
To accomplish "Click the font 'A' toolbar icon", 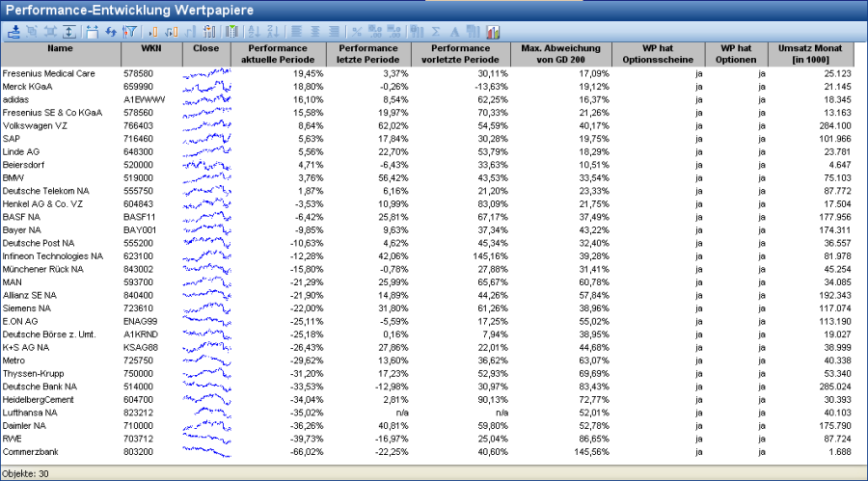I will pos(454,32).
